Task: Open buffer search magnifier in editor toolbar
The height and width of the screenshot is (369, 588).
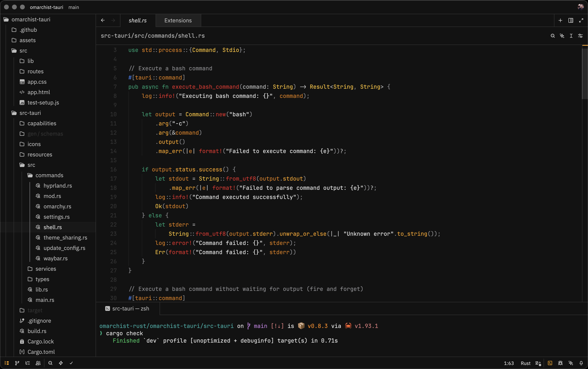Action: click(553, 36)
